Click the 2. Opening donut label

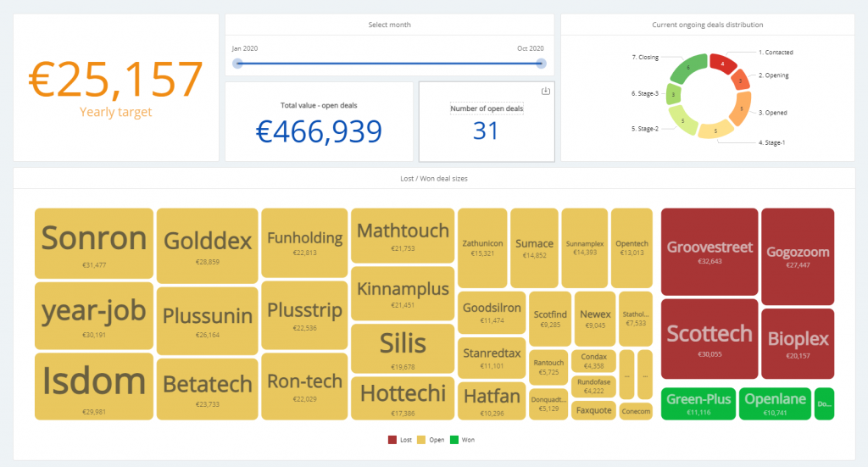point(773,75)
